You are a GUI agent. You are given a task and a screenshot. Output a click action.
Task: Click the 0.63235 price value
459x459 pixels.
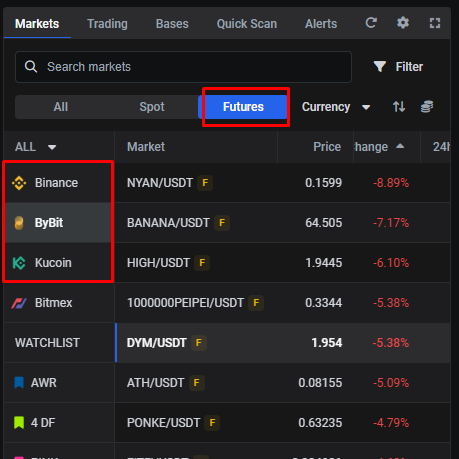[320, 423]
